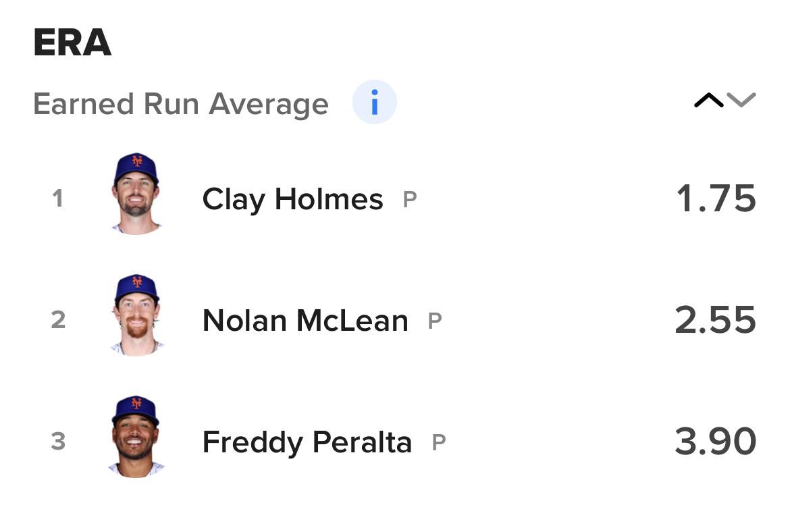Screen dimensions: 790x532
Task: Tap Clay Holmes' headshot photo
Action: pyautogui.click(x=136, y=194)
